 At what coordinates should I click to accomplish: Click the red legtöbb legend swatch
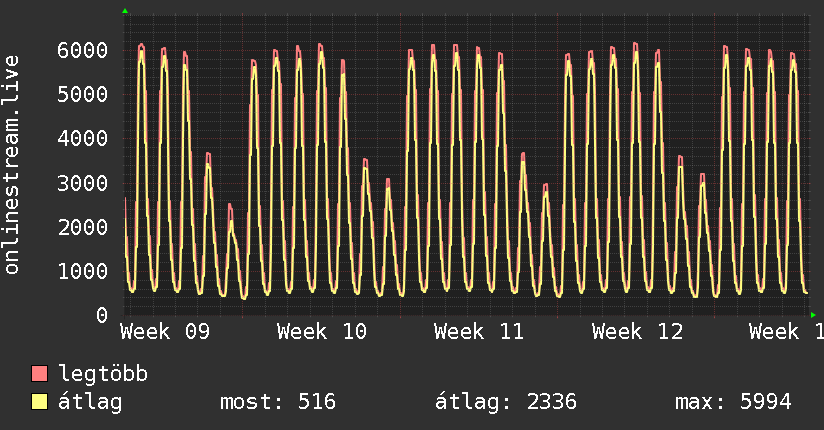(x=39, y=373)
